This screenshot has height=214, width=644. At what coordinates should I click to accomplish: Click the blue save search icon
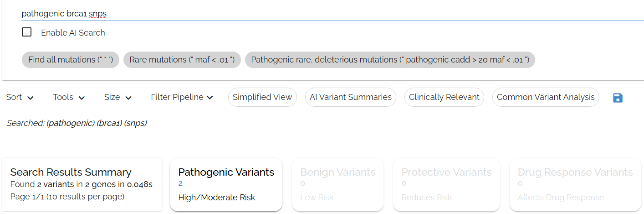pos(618,98)
